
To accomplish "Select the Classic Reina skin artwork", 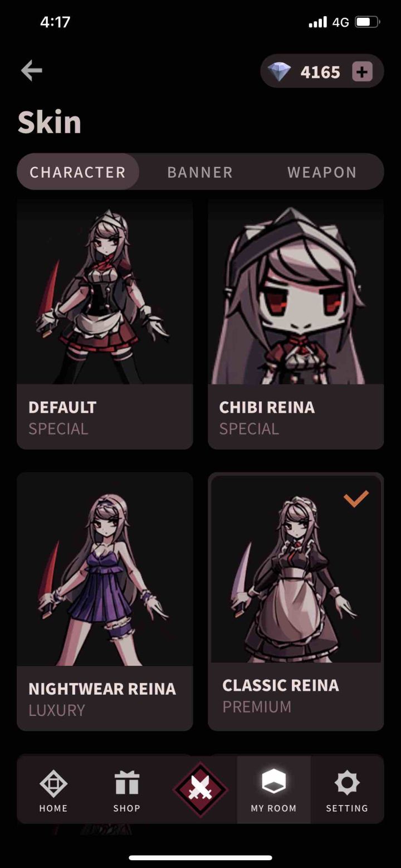I will 296,569.
